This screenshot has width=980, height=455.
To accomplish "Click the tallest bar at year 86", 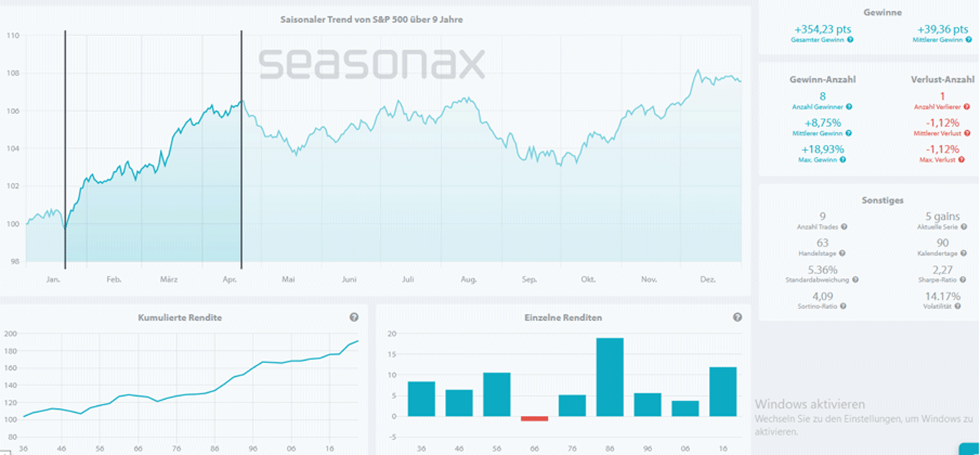I will [x=610, y=377].
